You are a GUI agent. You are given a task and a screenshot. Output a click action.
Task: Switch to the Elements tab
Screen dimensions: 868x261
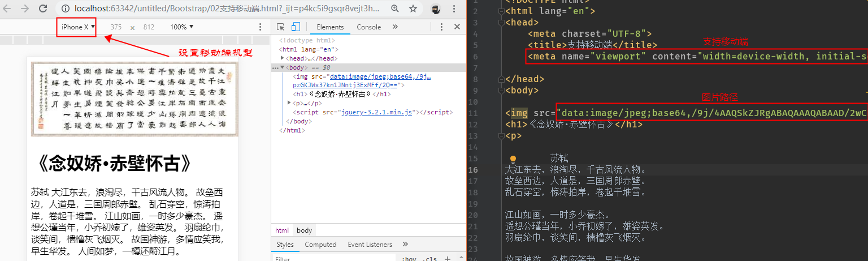330,27
